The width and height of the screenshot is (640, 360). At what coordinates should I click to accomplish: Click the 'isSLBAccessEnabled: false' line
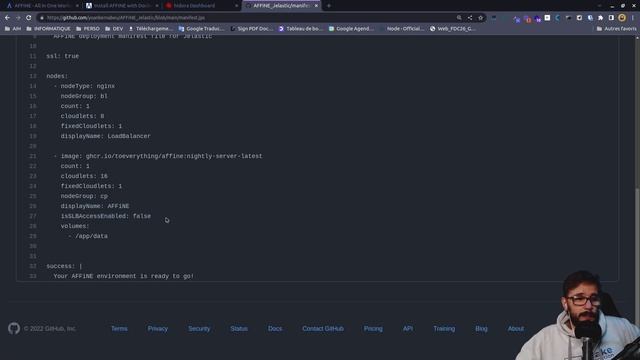point(106,216)
